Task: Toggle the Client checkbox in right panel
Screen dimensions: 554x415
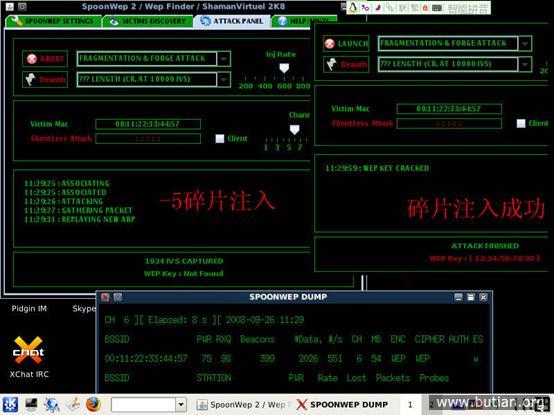Action: [x=521, y=123]
